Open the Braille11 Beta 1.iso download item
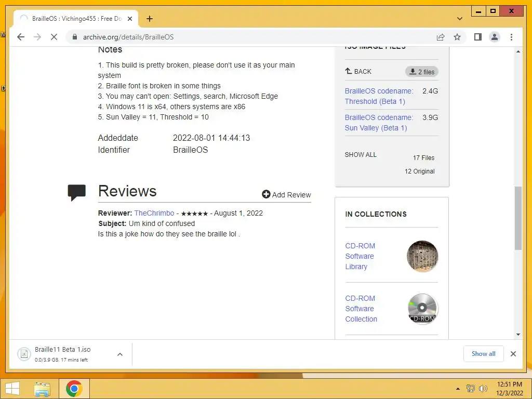 [x=63, y=354]
